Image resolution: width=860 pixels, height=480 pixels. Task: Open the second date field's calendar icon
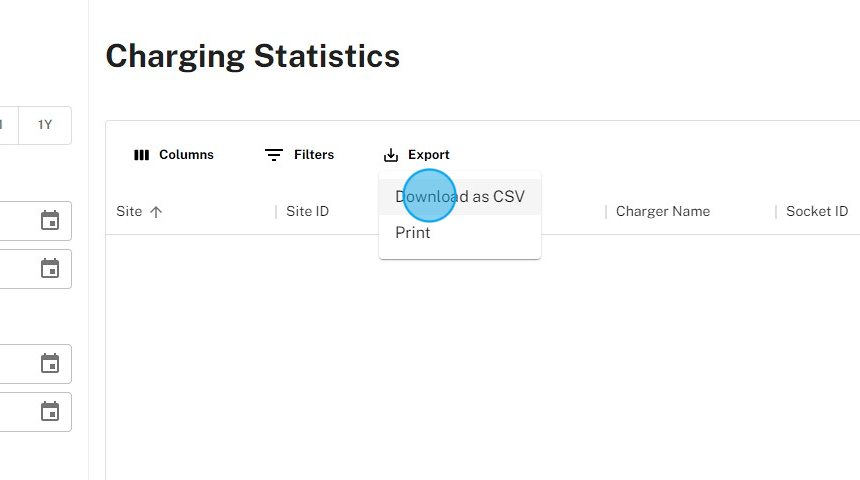coord(50,268)
